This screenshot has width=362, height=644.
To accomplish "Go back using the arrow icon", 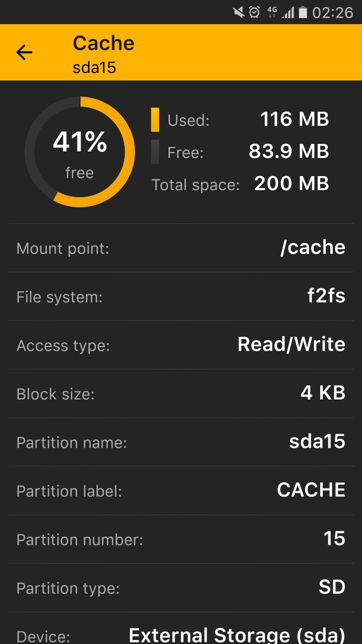I will [24, 52].
